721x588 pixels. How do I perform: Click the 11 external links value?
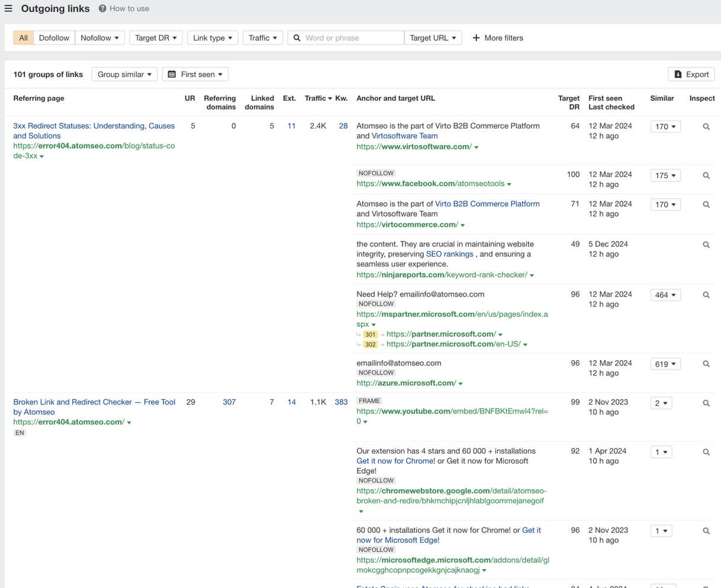coord(291,126)
